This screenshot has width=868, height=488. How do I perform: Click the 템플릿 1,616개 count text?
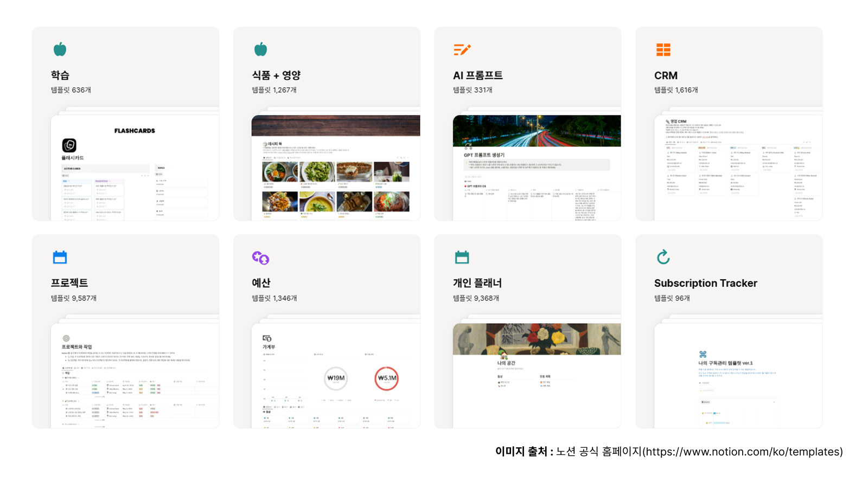point(676,90)
